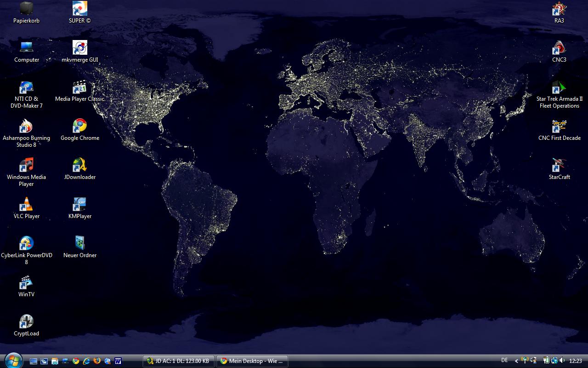Switch to Mein Desktop Chrome taskbar window

(x=252, y=361)
